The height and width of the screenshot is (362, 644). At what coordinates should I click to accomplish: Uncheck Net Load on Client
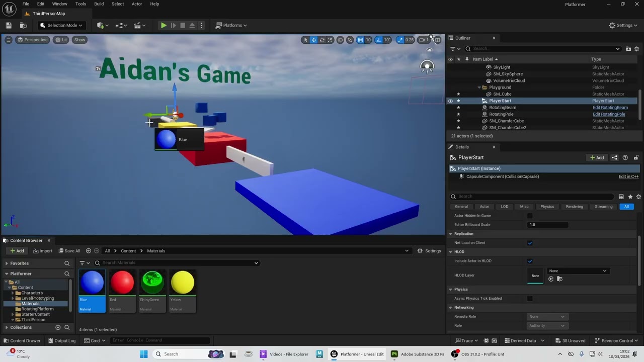point(530,243)
